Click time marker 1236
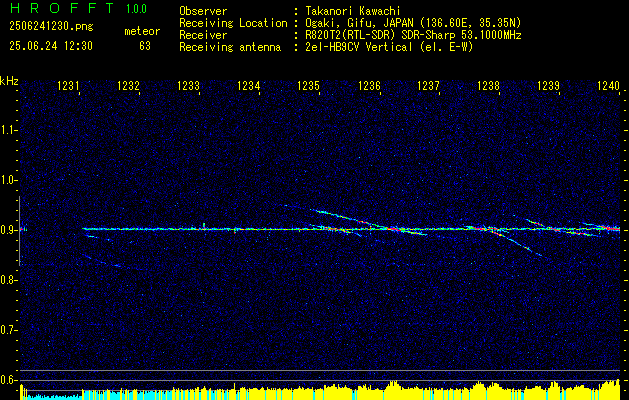Viewport: 629px width, 400px height. 369,85
